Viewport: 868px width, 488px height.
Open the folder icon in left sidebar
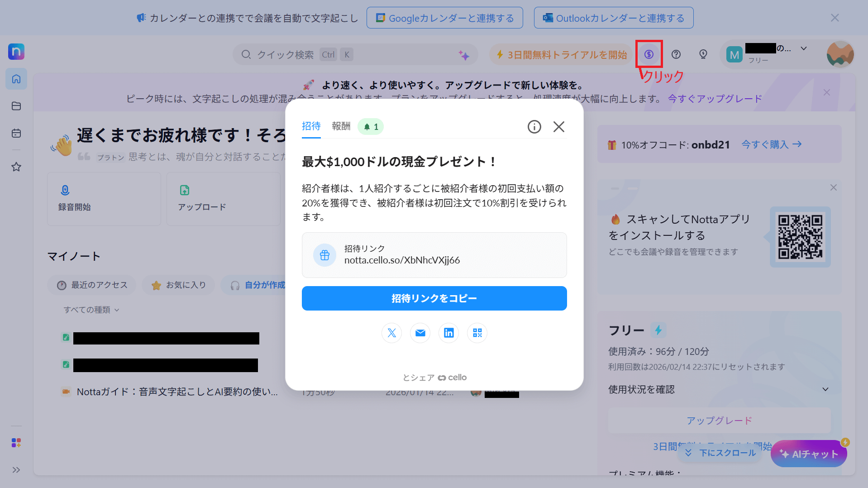[16, 106]
